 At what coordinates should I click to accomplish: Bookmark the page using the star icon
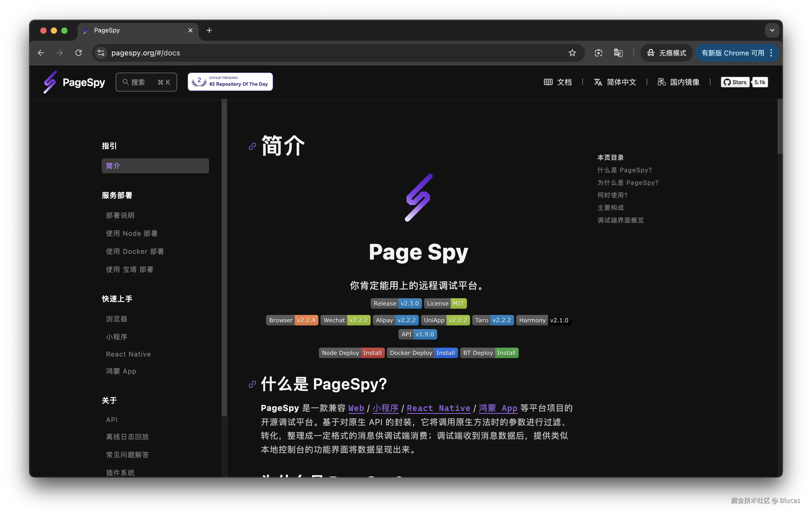(572, 53)
